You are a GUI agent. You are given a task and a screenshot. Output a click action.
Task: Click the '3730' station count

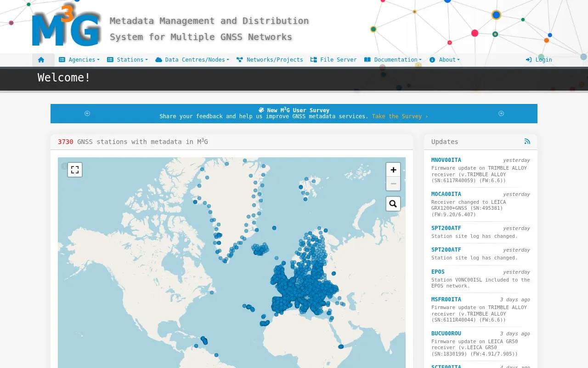(x=65, y=142)
